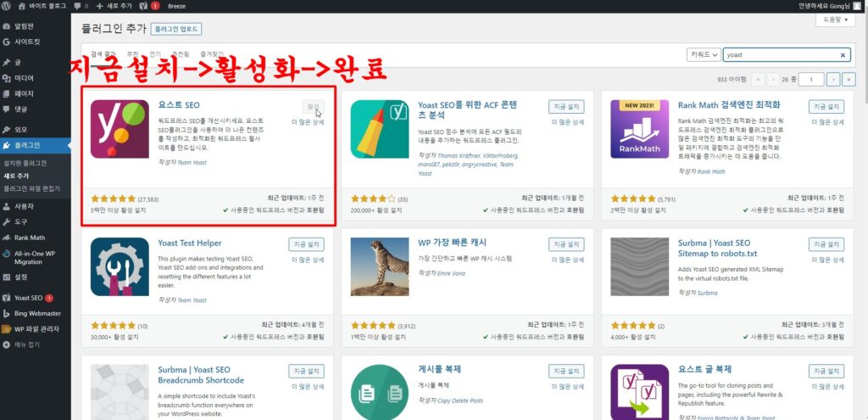868x420 pixels.
Task: Select 새로 추가 submenu under 플러그인
Action: pos(16,176)
